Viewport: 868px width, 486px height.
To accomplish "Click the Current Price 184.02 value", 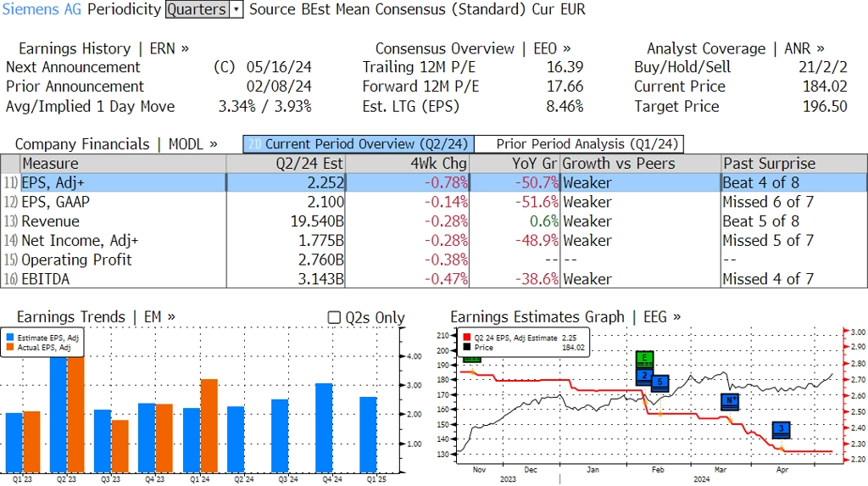I will coord(825,87).
